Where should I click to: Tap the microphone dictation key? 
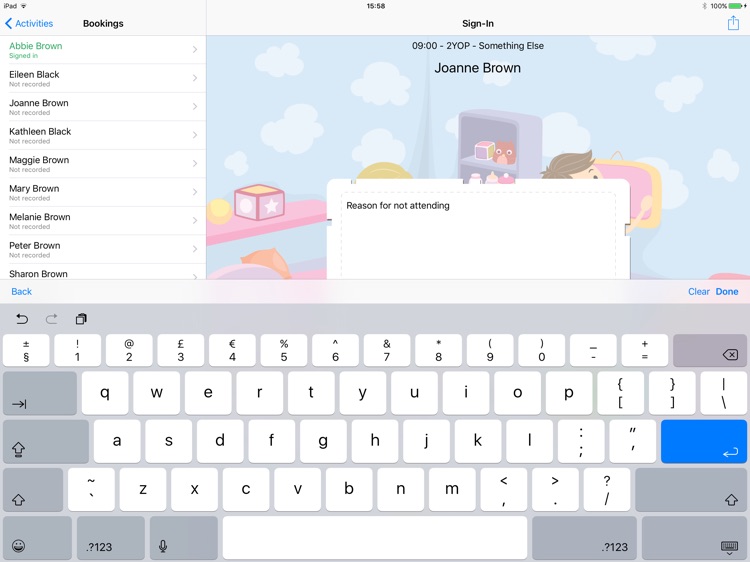coord(184,538)
